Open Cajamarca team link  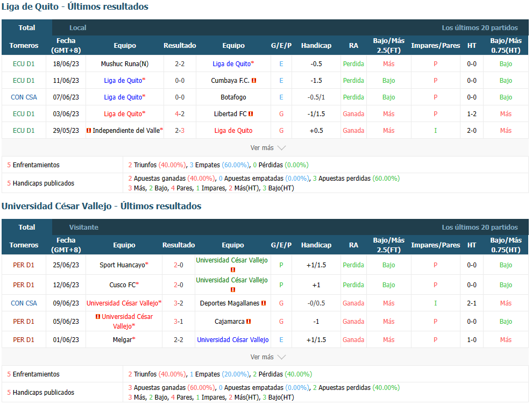tap(229, 322)
